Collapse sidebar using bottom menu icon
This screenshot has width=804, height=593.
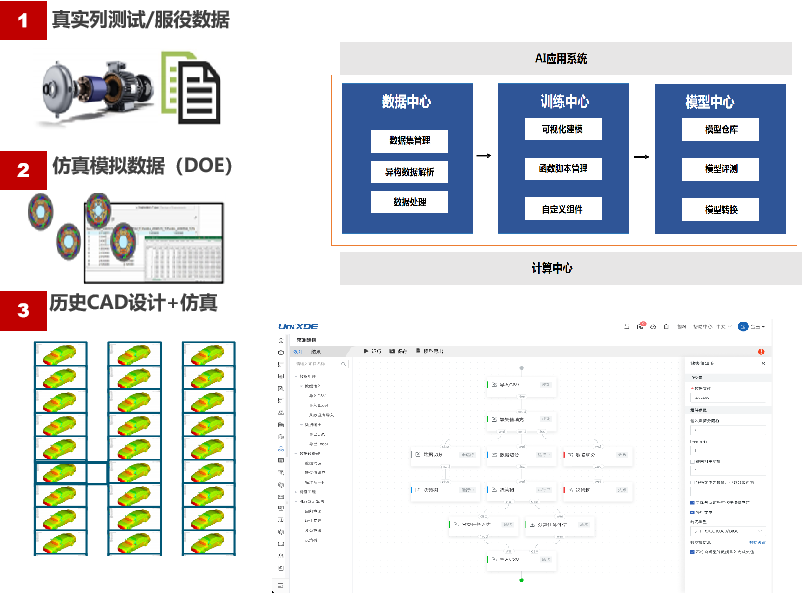click(280, 585)
